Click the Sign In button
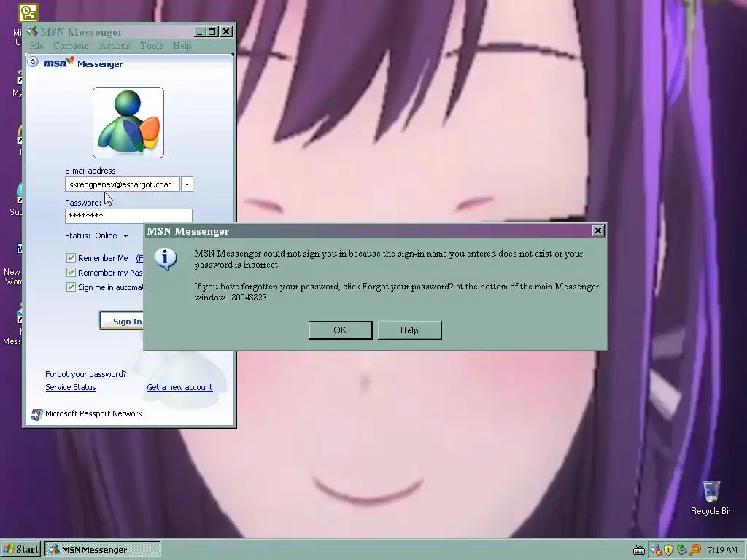747x560 pixels. tap(122, 322)
